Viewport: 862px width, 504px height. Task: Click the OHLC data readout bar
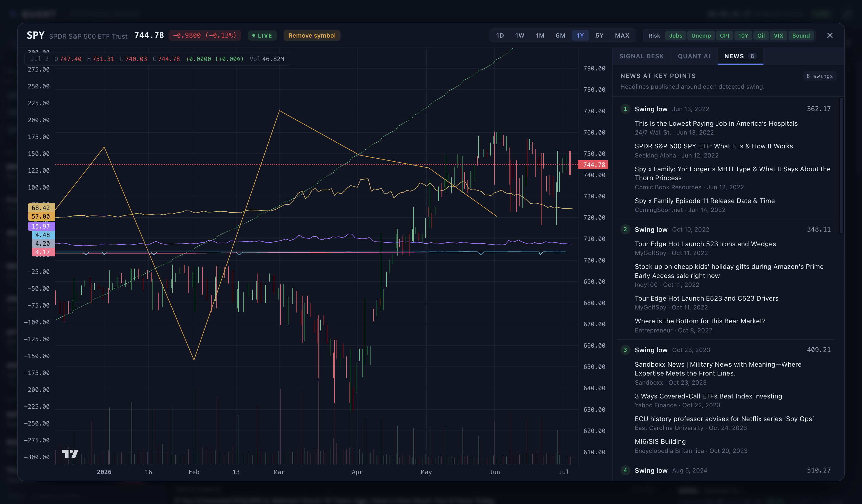[x=157, y=59]
